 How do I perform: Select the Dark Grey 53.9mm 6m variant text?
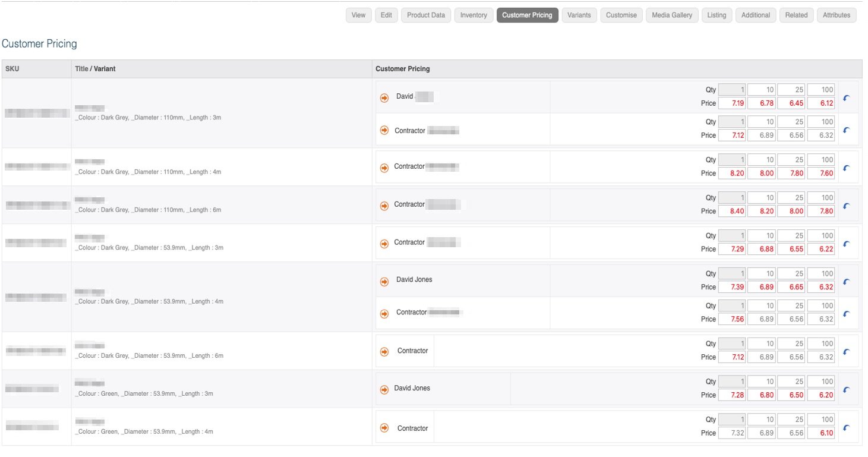[149, 355]
